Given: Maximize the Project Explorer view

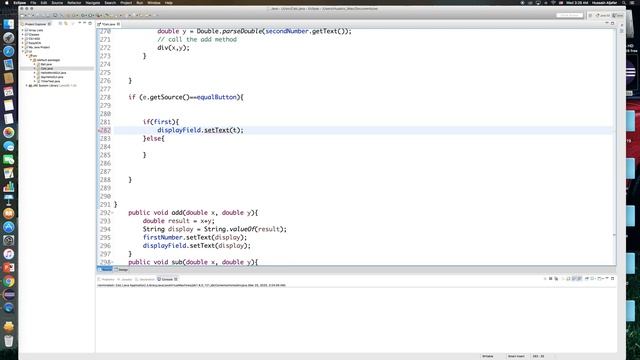Looking at the screenshot, I should pyautogui.click(x=90, y=23).
